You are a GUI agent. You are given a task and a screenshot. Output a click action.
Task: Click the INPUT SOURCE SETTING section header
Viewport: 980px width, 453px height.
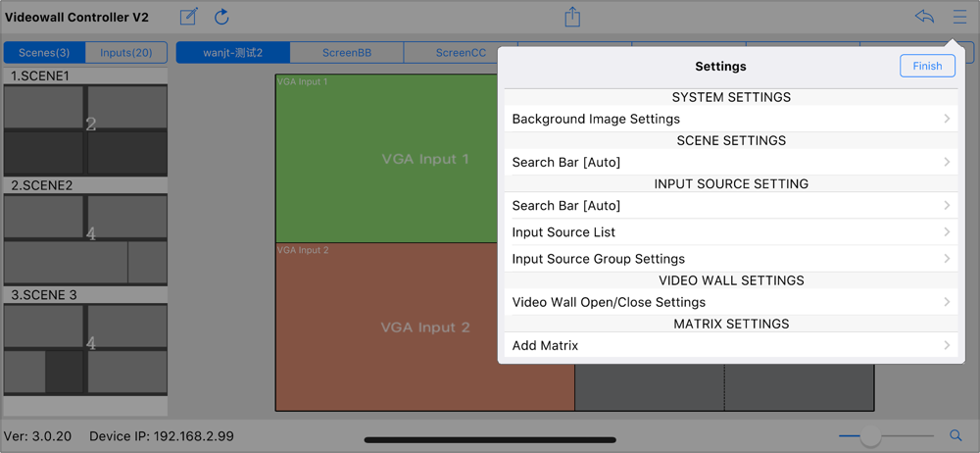pos(731,184)
